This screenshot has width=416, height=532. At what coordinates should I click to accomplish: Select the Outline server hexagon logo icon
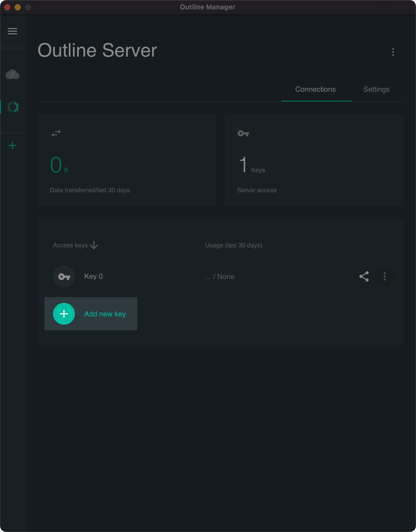point(13,107)
